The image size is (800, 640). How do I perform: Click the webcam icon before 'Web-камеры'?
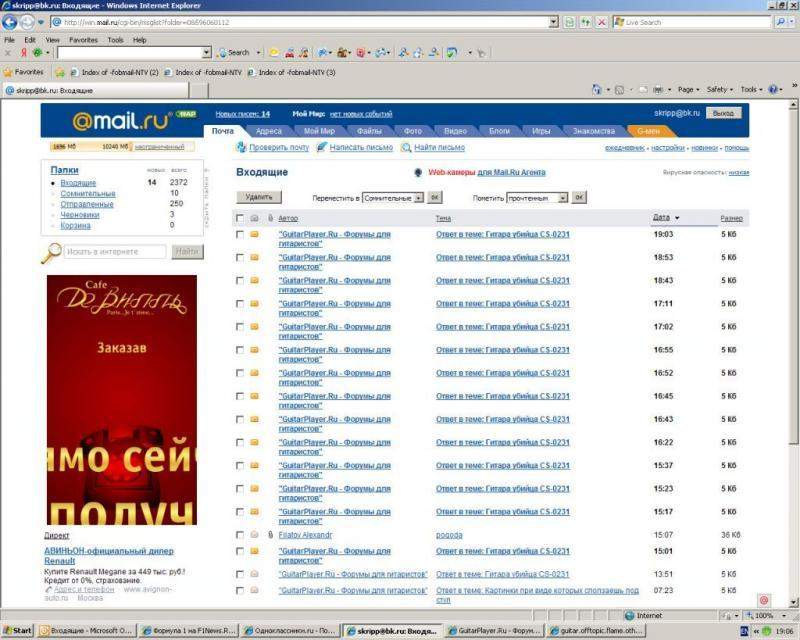418,173
